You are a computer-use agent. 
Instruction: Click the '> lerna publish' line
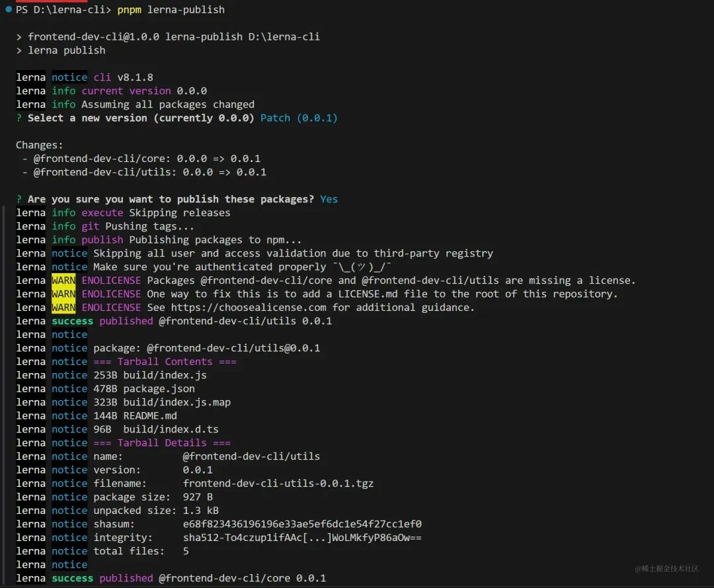[61, 50]
